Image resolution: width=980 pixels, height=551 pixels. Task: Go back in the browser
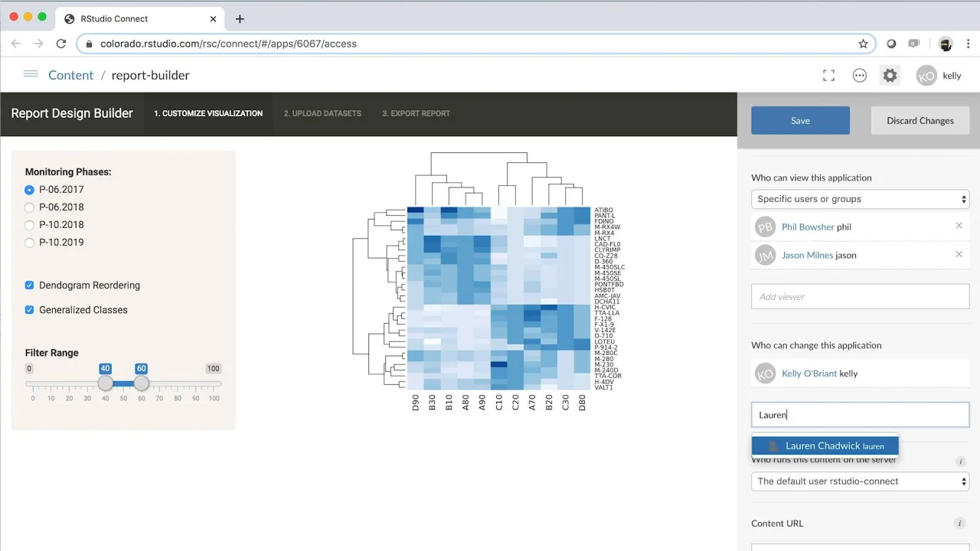[16, 44]
